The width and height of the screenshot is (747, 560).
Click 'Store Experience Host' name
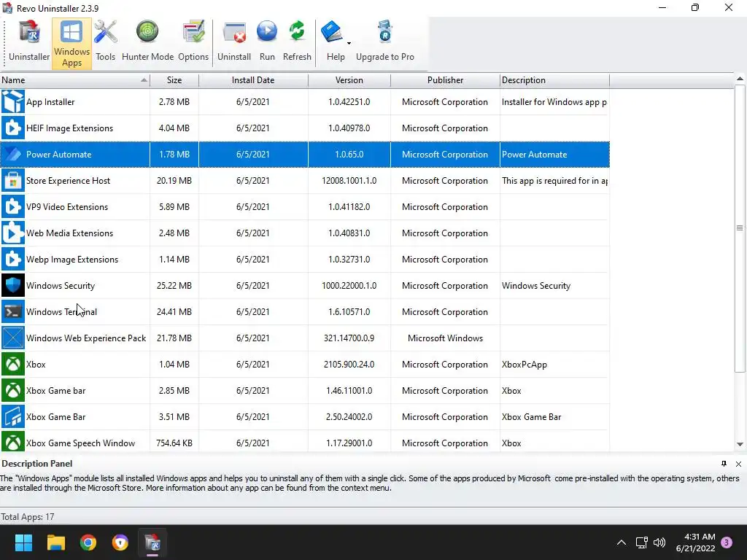tap(68, 181)
